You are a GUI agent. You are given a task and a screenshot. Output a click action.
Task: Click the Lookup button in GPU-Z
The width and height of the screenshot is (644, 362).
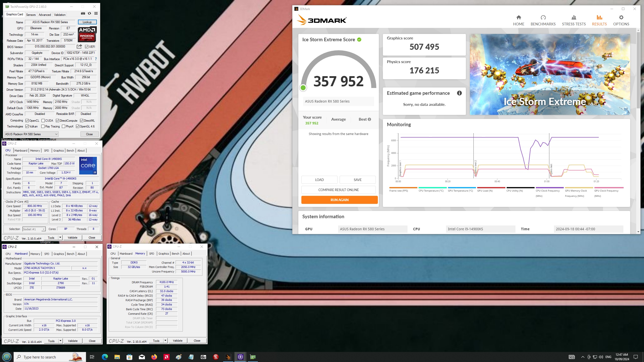point(87,22)
